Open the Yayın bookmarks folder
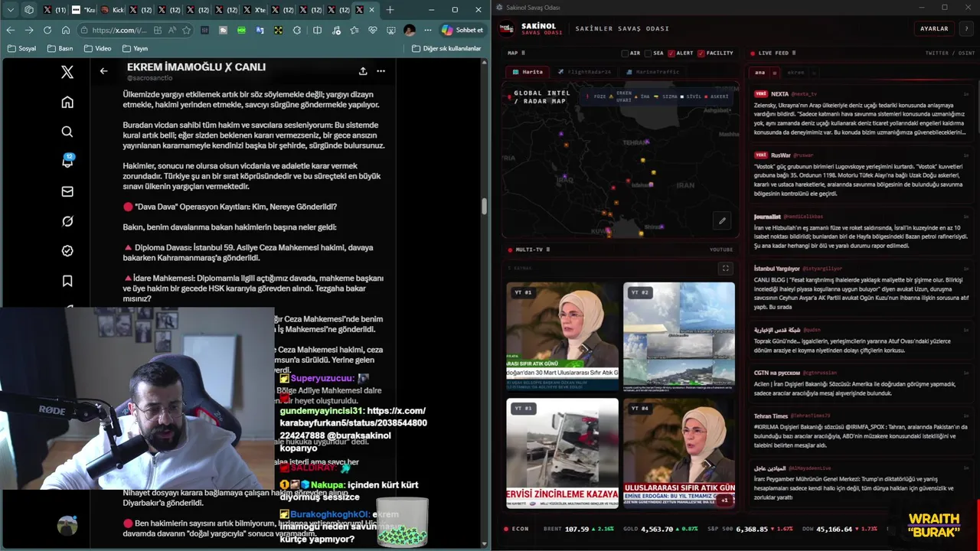The width and height of the screenshot is (980, 551). tap(134, 48)
